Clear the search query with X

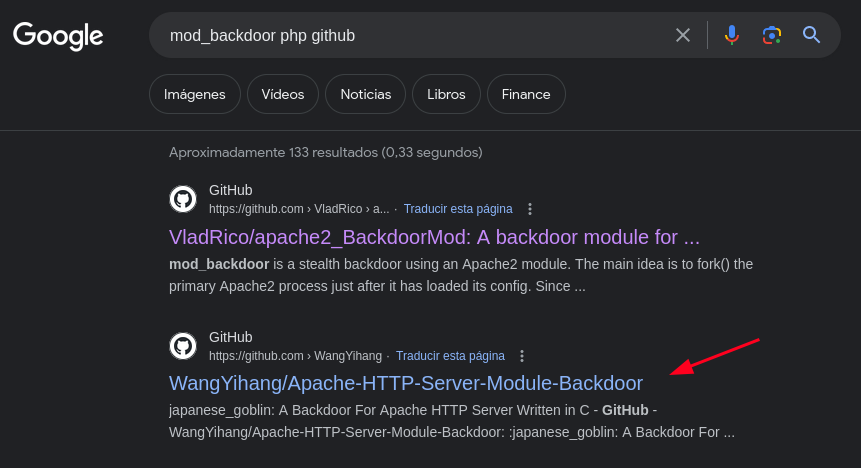coord(683,35)
